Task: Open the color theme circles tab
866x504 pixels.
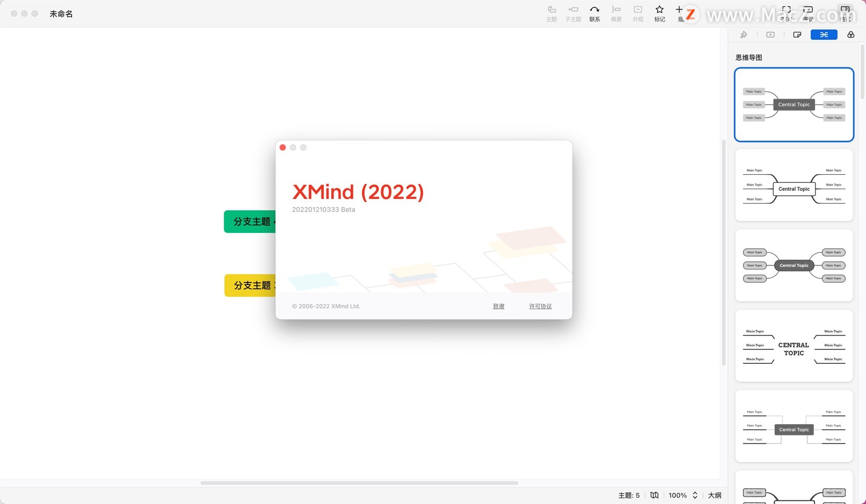Action: [x=851, y=35]
